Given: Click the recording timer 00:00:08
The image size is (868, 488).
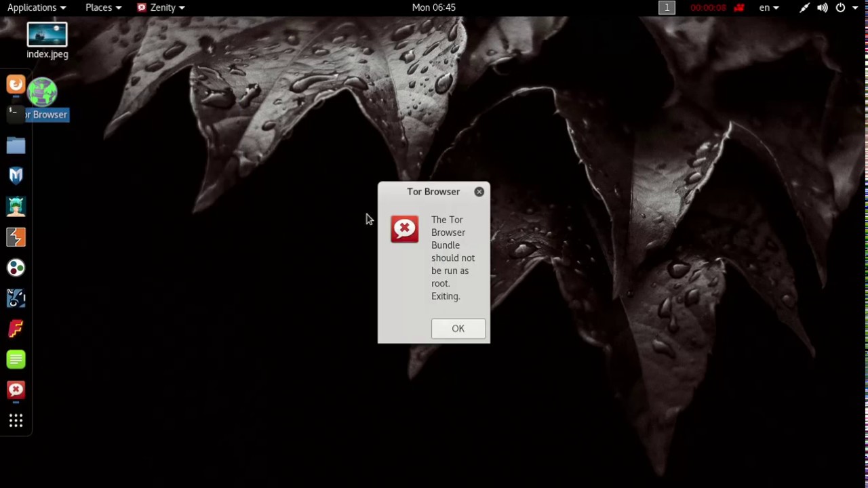Looking at the screenshot, I should 708,7.
